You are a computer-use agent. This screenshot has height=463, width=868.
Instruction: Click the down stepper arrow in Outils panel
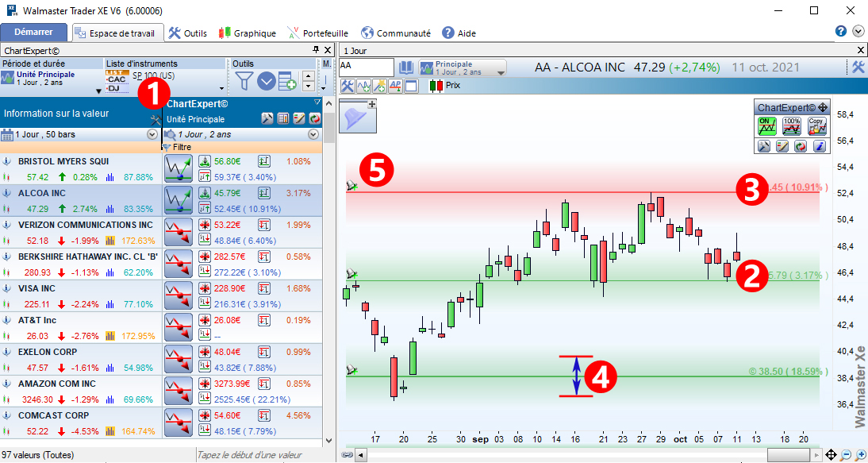point(309,87)
